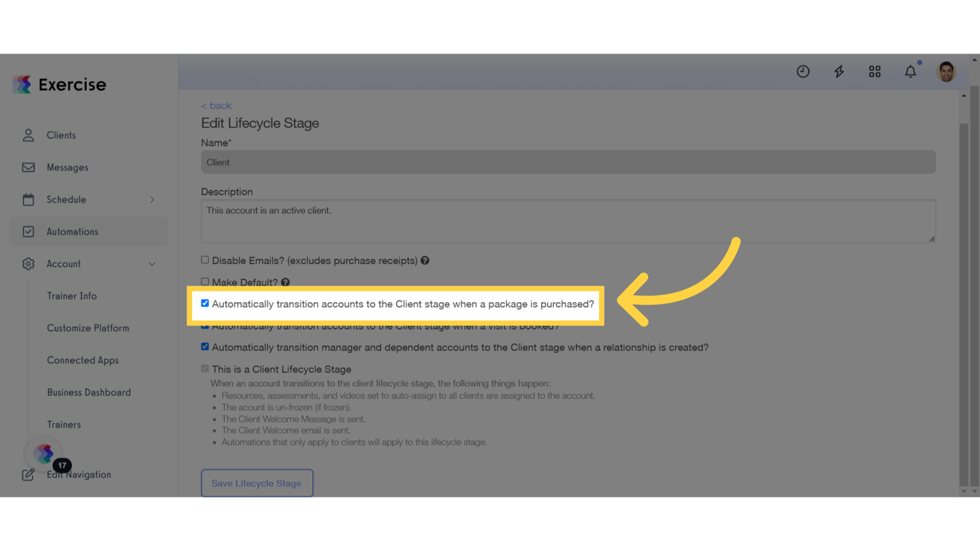Expand the Schedule menu chevron

[152, 199]
